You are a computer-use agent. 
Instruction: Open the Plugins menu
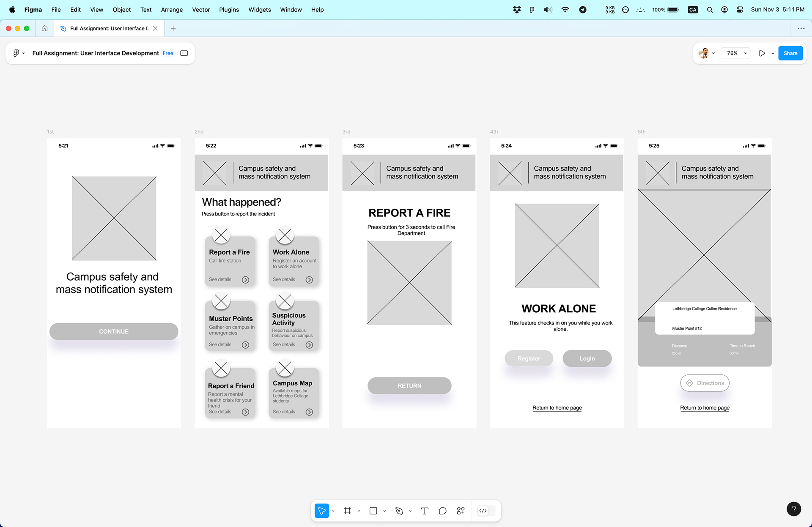pyautogui.click(x=229, y=9)
